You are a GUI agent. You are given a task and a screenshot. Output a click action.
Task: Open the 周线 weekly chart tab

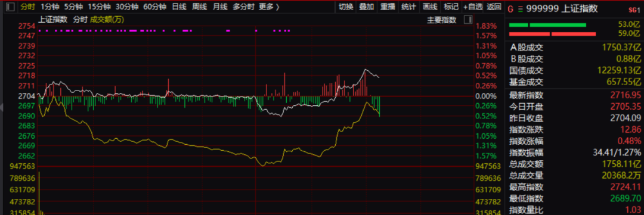200,7
